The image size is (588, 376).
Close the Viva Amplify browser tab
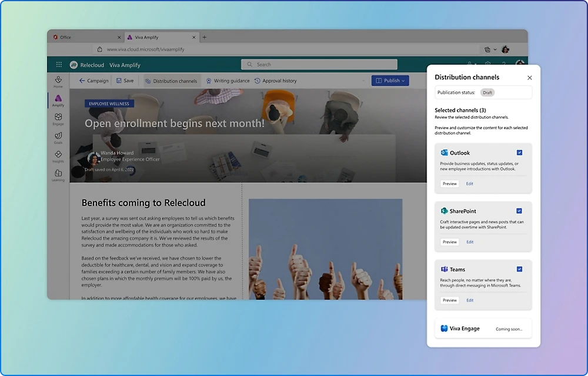pos(194,37)
